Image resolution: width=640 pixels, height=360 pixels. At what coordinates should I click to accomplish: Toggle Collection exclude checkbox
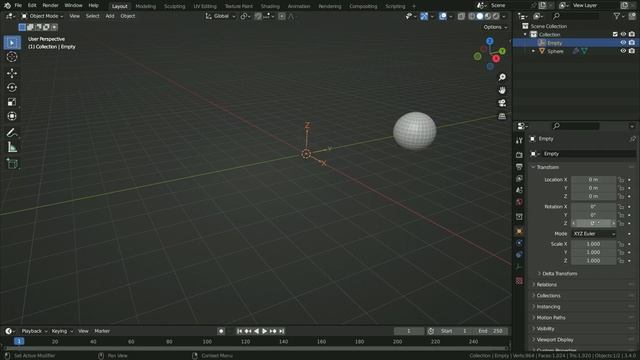(615, 34)
